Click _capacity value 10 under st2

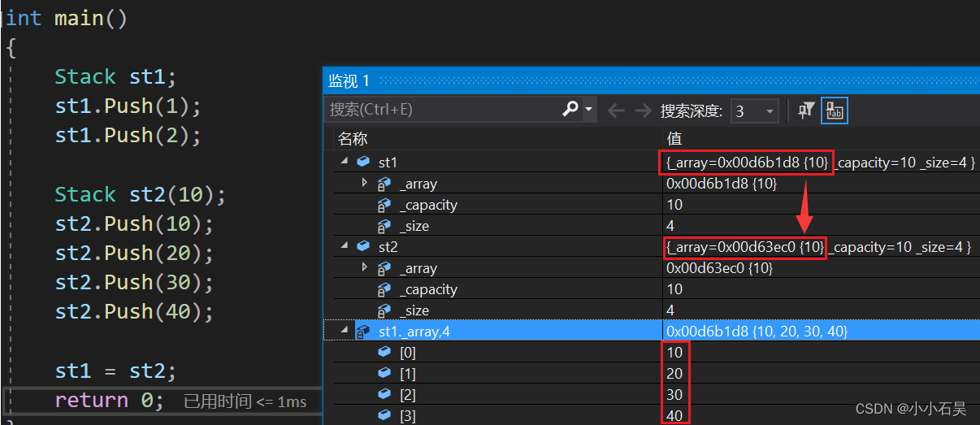click(674, 289)
